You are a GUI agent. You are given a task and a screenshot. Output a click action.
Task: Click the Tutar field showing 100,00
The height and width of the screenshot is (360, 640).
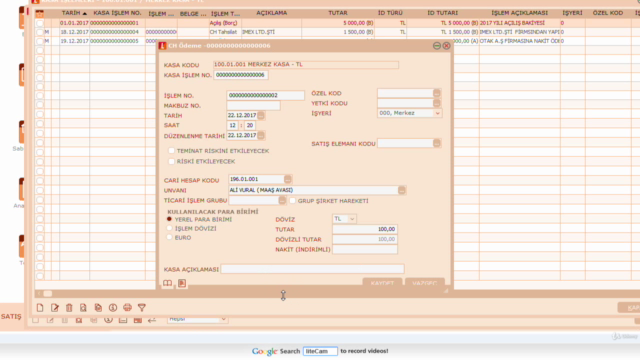tap(365, 229)
